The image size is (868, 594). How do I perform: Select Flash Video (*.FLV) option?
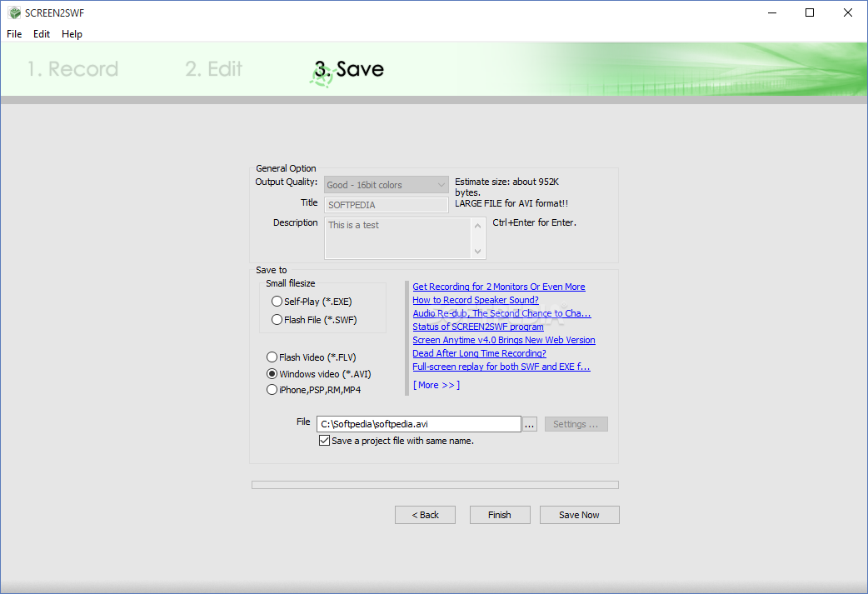pyautogui.click(x=311, y=357)
